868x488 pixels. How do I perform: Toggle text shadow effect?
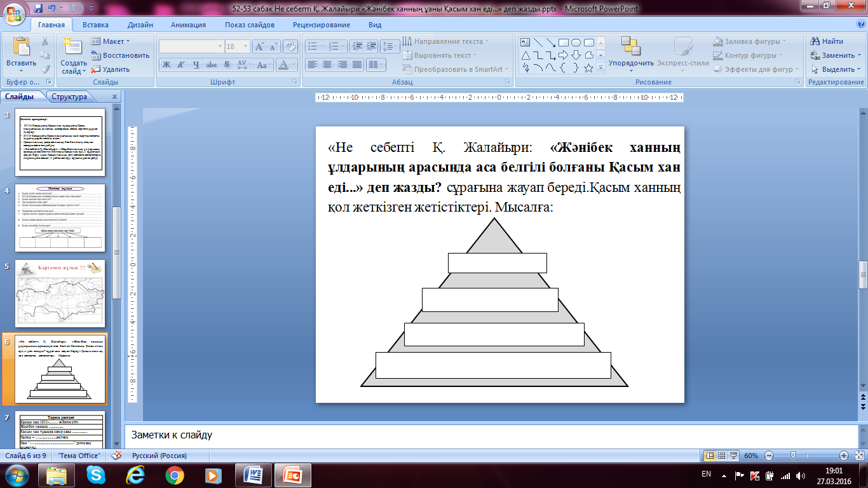click(x=227, y=64)
